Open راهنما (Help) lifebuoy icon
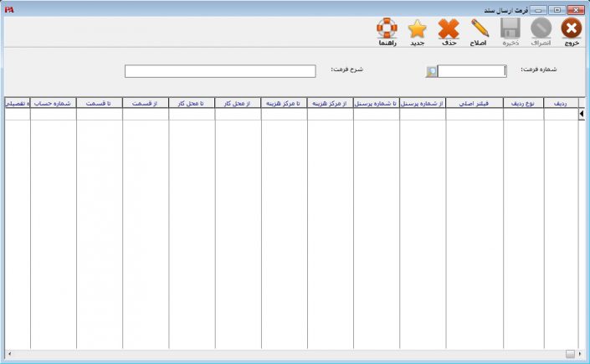Viewport: 590px width, 364px height. (x=387, y=30)
